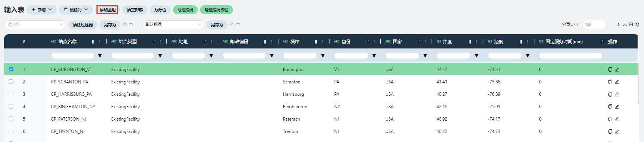Click the download/import arrow icon near page size

(x=625, y=25)
